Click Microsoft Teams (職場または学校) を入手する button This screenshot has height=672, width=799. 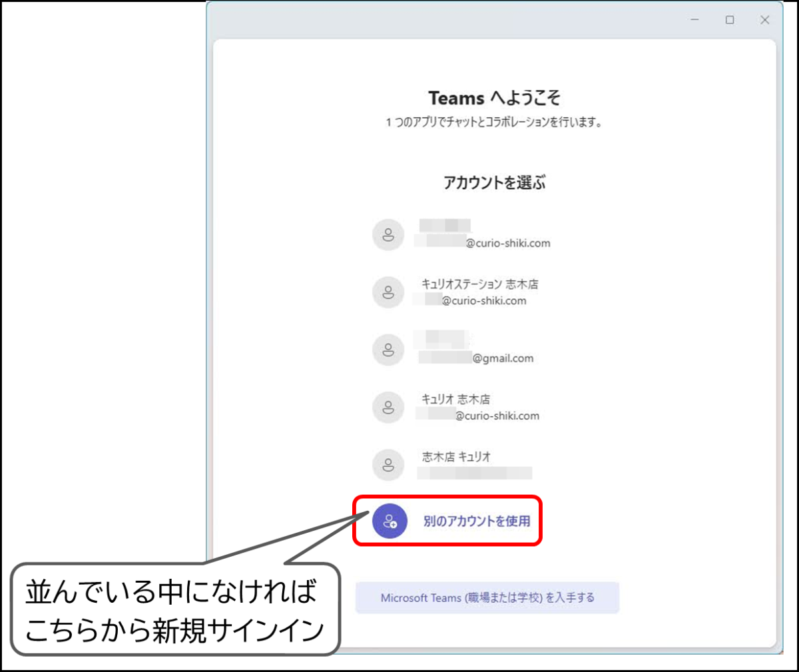[487, 597]
